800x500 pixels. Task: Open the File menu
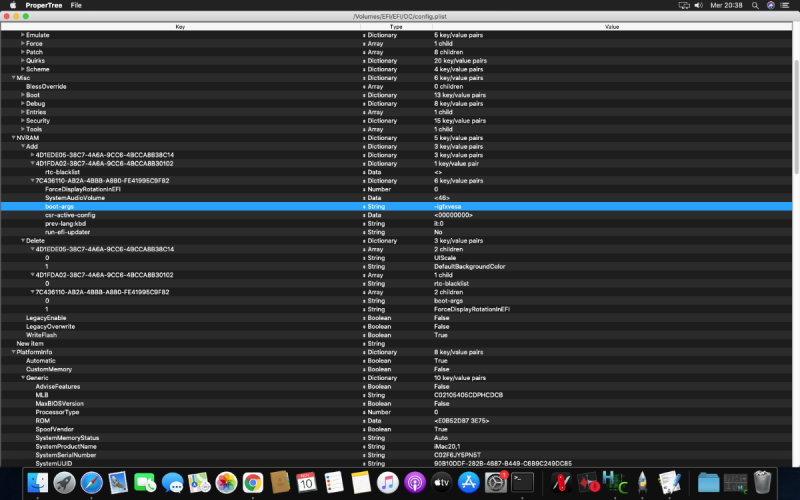77,5
